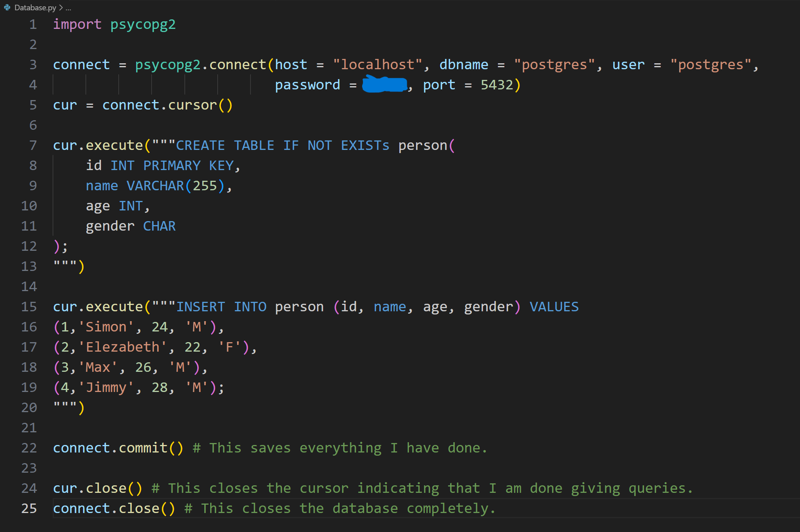Place cursor on 'Elezabeth' string
Viewport: 800px width, 532px height.
122,347
